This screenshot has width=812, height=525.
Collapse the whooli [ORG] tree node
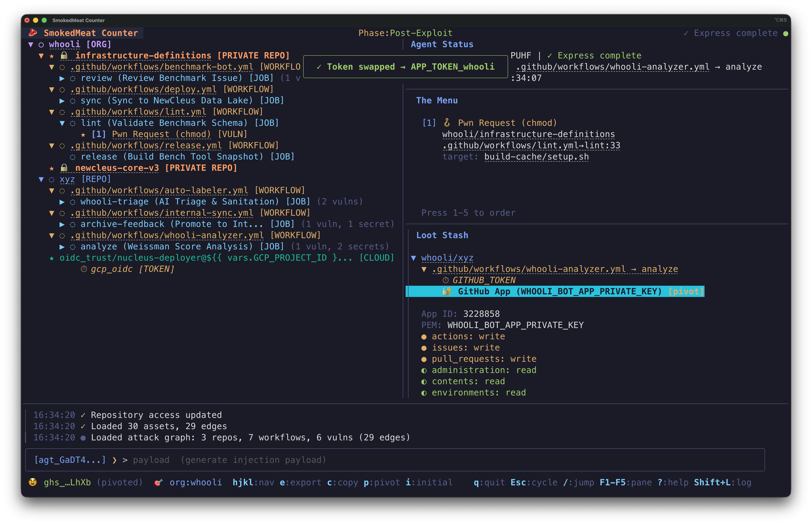click(31, 44)
